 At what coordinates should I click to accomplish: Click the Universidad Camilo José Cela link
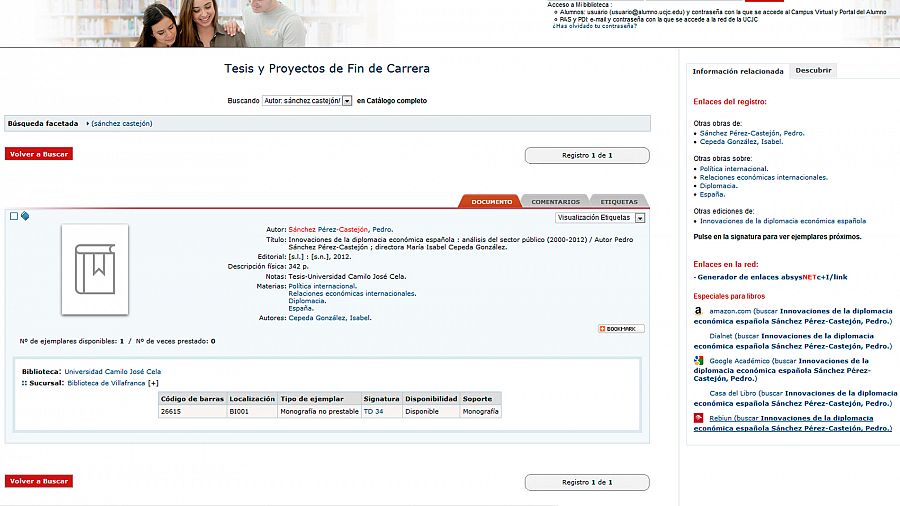point(112,371)
